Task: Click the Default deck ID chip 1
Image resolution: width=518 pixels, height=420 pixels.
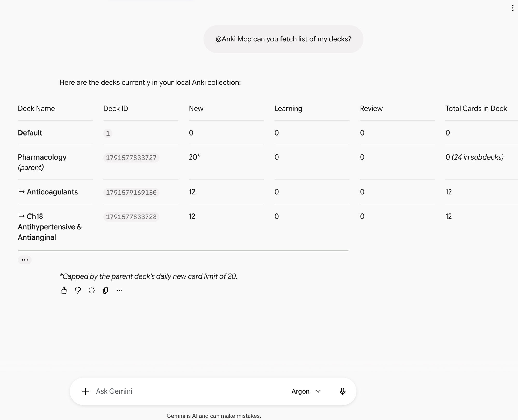Action: [x=108, y=133]
